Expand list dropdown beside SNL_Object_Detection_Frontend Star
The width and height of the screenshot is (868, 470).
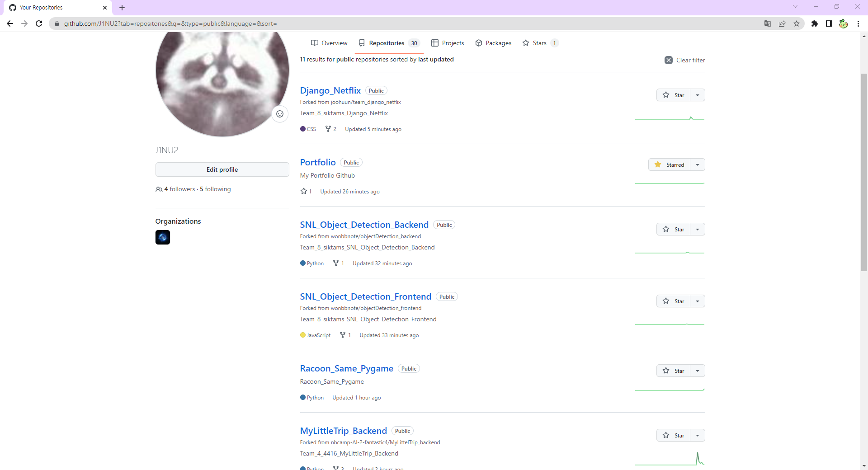698,301
